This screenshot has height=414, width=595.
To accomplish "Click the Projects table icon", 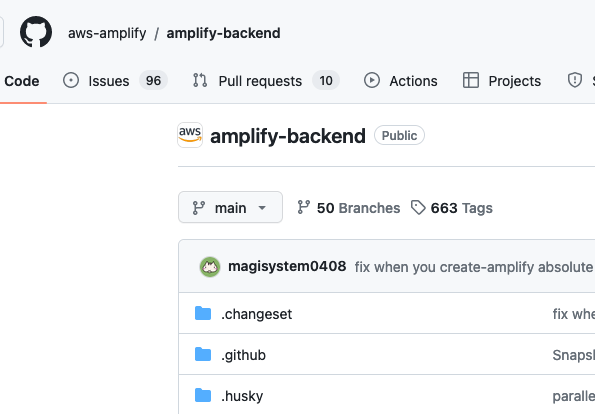I will [x=471, y=80].
